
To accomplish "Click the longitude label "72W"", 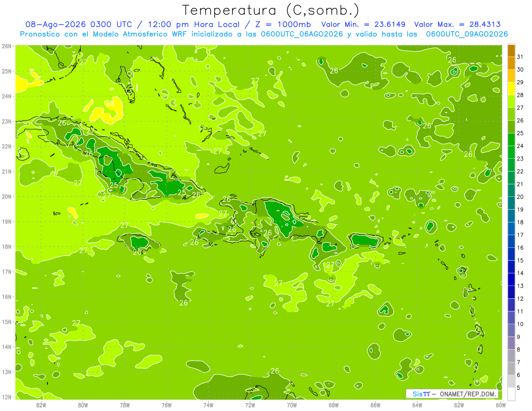I will click(250, 405).
